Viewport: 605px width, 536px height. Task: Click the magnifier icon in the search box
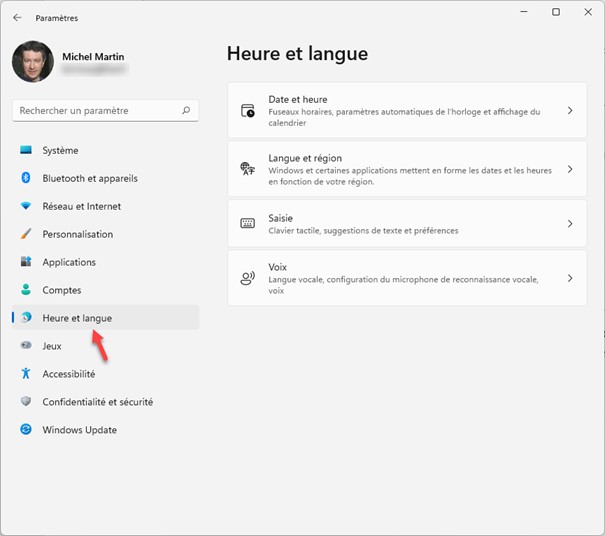[186, 111]
